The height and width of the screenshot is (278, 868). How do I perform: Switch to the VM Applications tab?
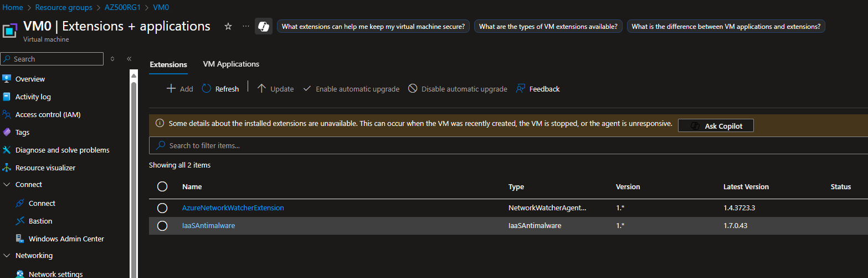(231, 64)
